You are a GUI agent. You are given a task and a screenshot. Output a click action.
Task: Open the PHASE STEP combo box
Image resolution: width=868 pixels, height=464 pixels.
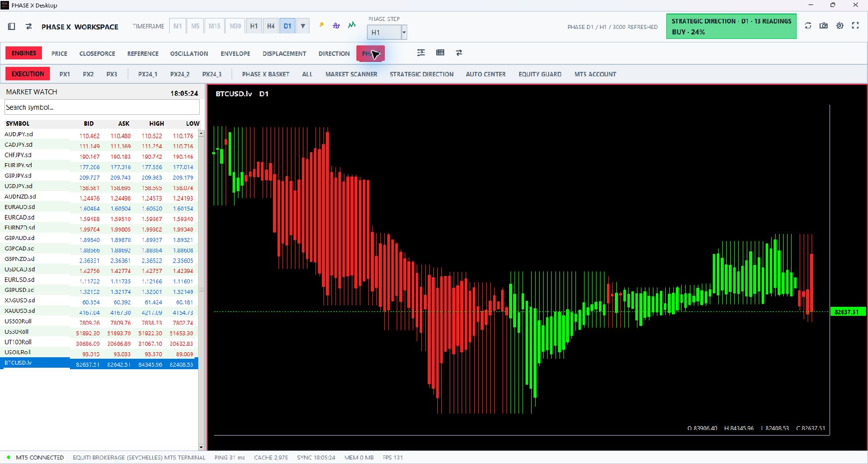(x=387, y=32)
